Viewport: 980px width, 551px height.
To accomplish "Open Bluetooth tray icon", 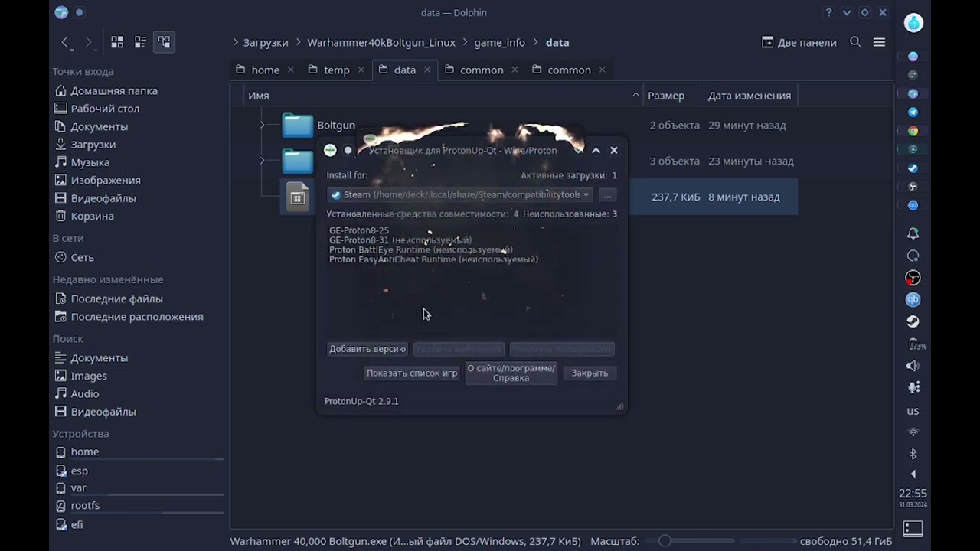I will 913,454.
